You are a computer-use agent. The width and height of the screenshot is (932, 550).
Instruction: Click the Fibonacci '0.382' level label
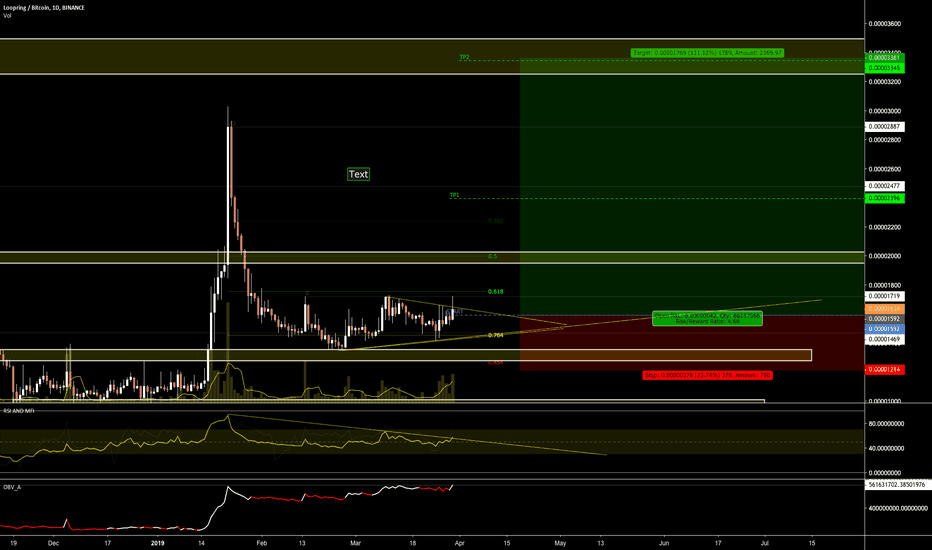[x=496, y=221]
